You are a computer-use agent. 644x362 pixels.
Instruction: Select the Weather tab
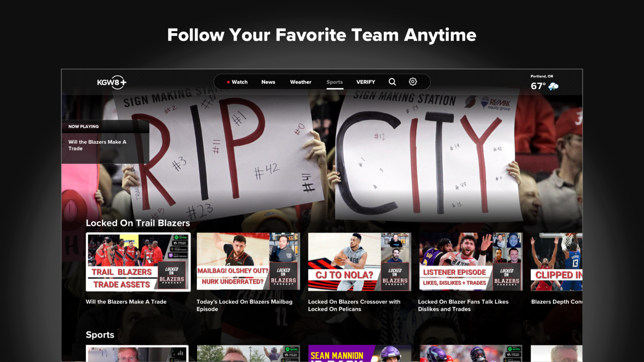coord(301,82)
